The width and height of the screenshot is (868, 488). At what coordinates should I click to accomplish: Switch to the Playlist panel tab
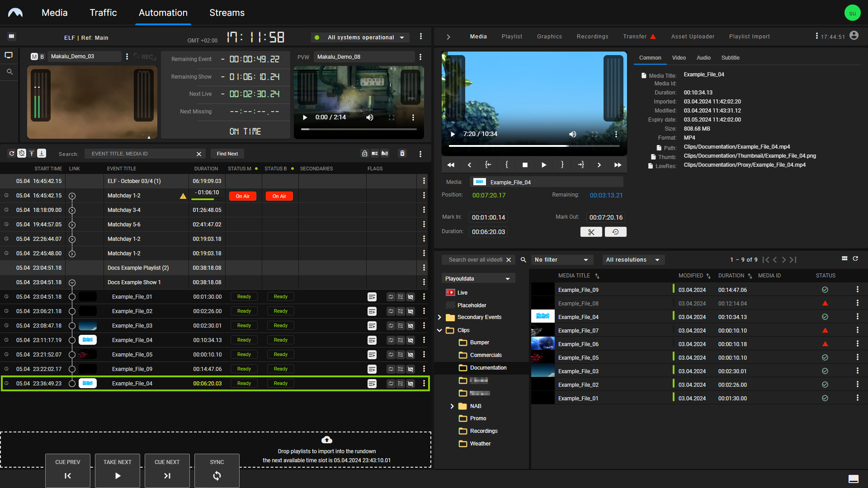[512, 37]
